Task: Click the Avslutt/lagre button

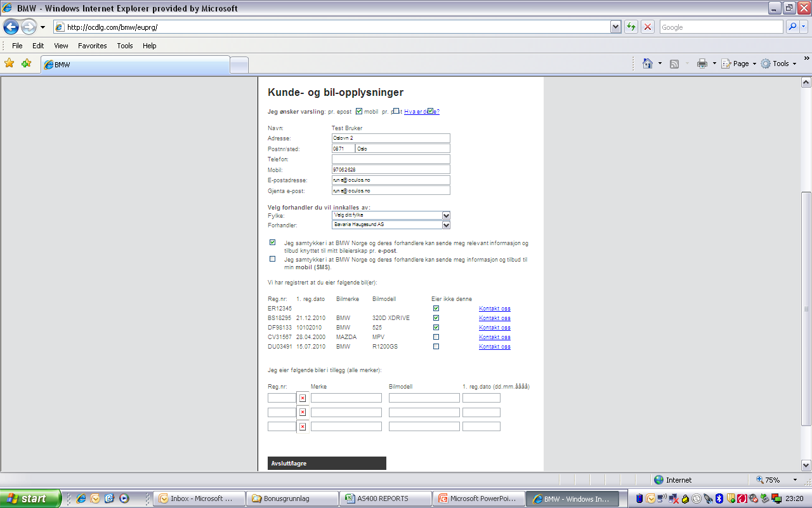Action: coord(327,464)
